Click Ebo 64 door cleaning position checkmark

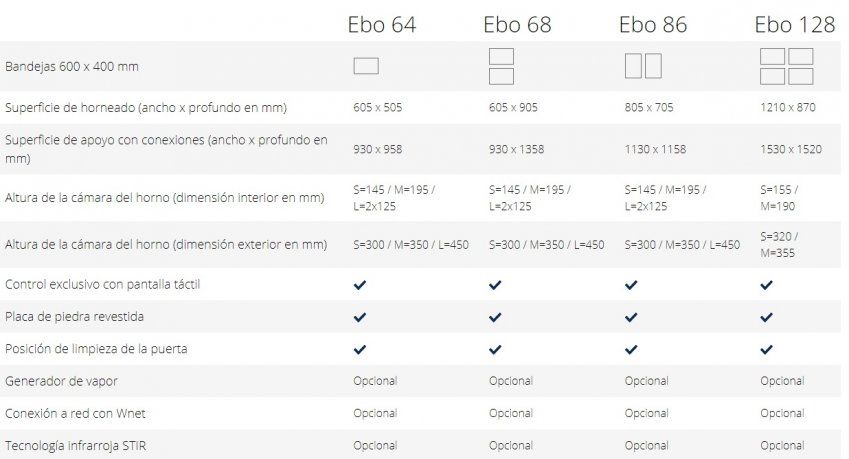[x=360, y=349]
